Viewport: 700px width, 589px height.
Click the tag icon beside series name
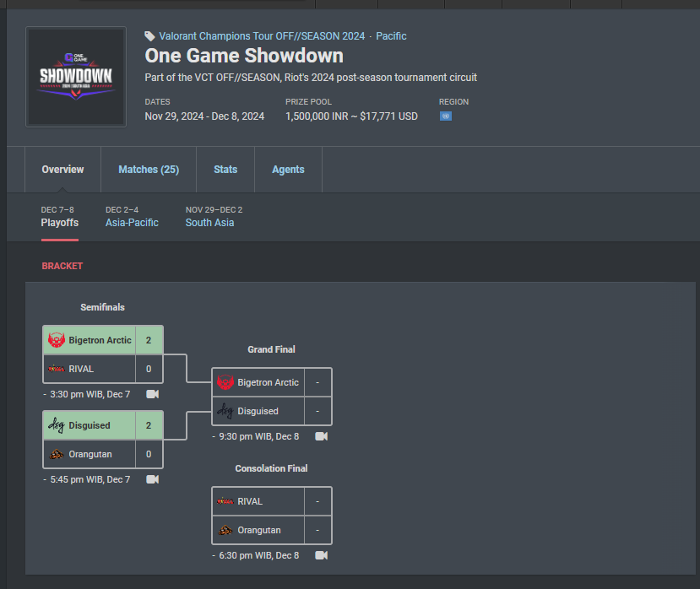tap(149, 36)
